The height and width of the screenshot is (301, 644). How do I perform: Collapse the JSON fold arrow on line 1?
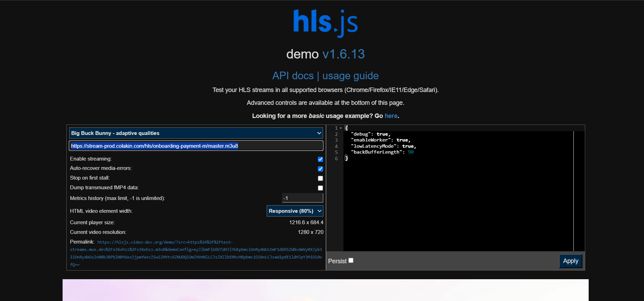pos(341,128)
